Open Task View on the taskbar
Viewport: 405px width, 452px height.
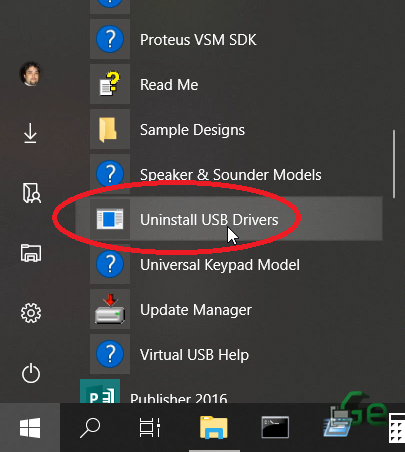(150, 427)
